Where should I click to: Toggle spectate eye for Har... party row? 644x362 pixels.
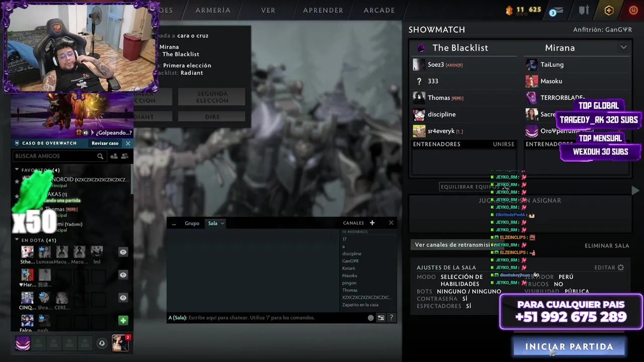click(123, 275)
